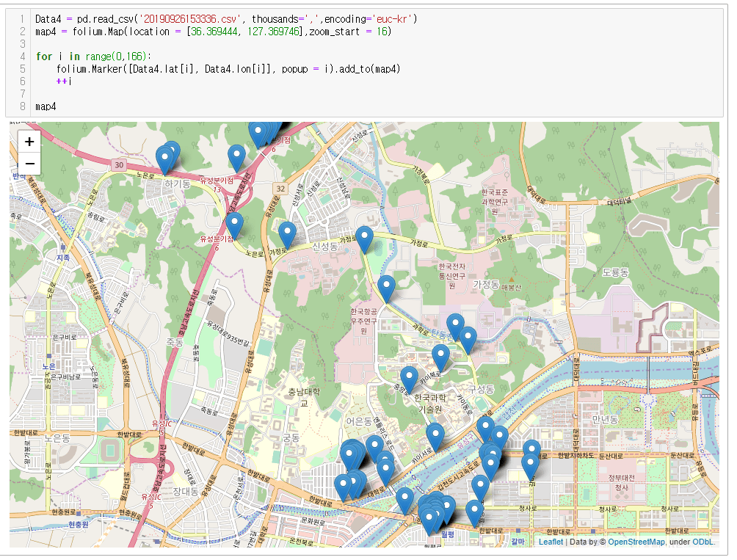The height and width of the screenshot is (560, 737).
Task: Open the Leaflet attribution link
Action: (551, 542)
